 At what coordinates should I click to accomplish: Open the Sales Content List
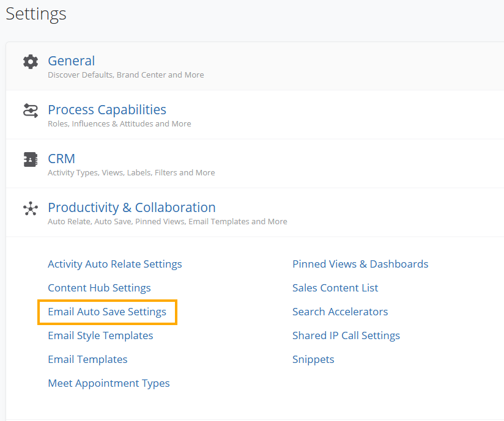click(335, 288)
